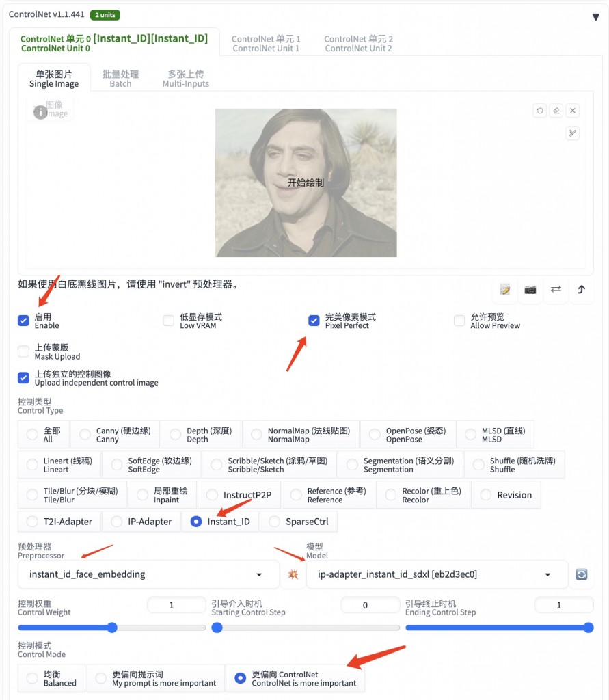Screen dimensions: 609x700
Task: Select the Scribble/Sketch control type
Action: click(x=269, y=465)
